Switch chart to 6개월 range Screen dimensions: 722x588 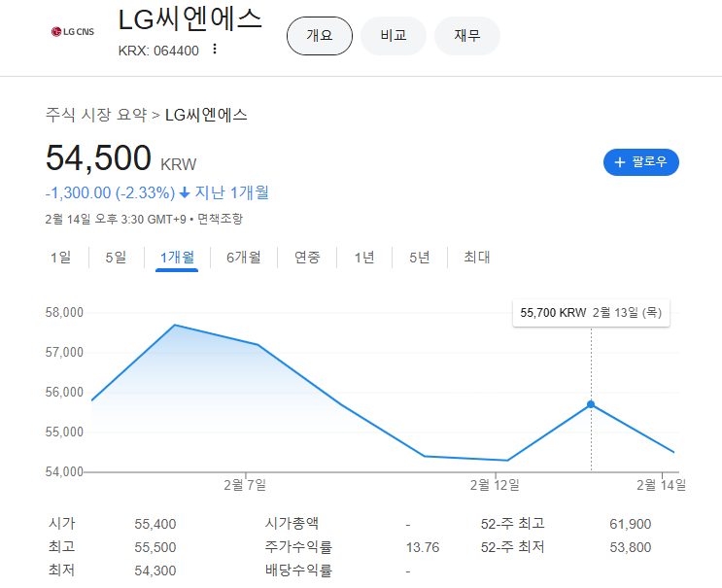(x=244, y=257)
